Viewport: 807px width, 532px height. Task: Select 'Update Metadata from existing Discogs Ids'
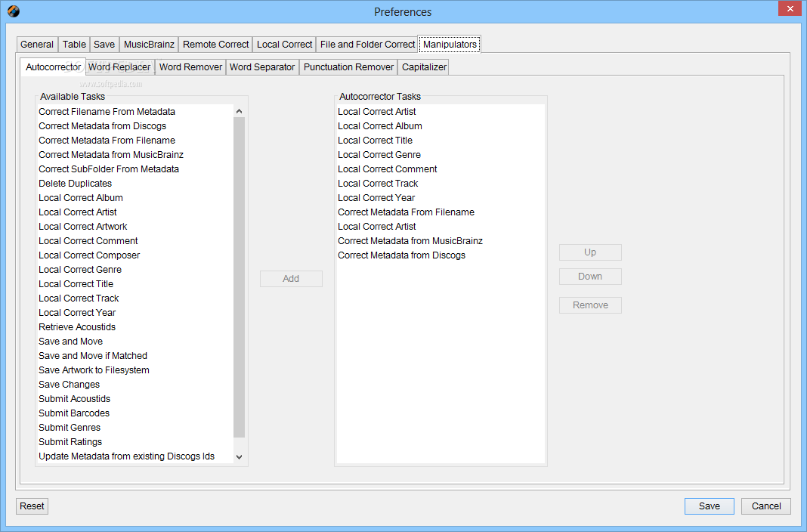(x=135, y=457)
